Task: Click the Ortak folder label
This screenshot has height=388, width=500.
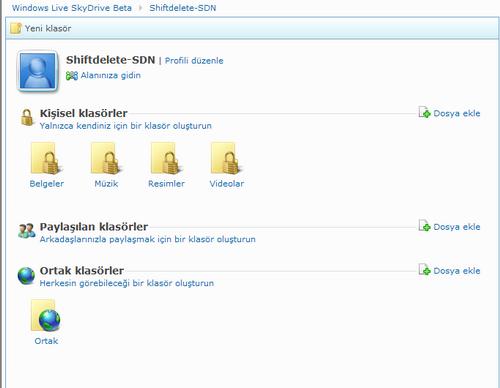Action: (46, 341)
